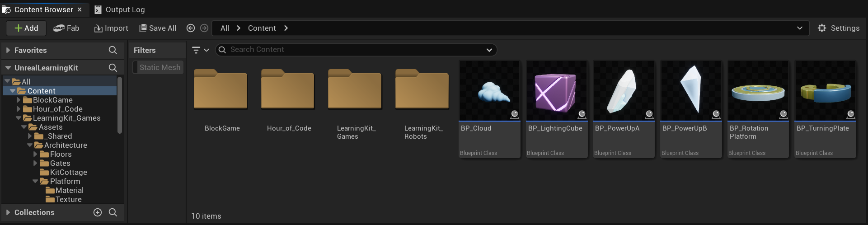Go back in folder history
Image resolution: width=868 pixels, height=225 pixels.
click(191, 28)
